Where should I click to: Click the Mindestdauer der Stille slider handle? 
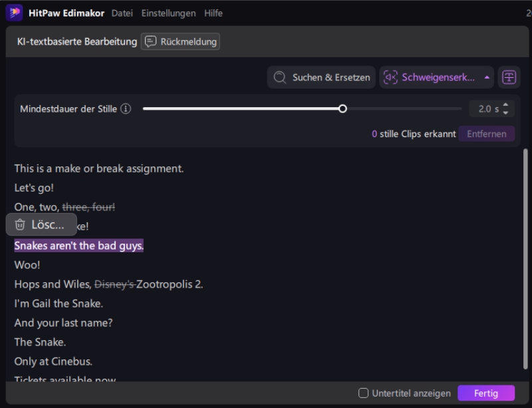pos(342,108)
